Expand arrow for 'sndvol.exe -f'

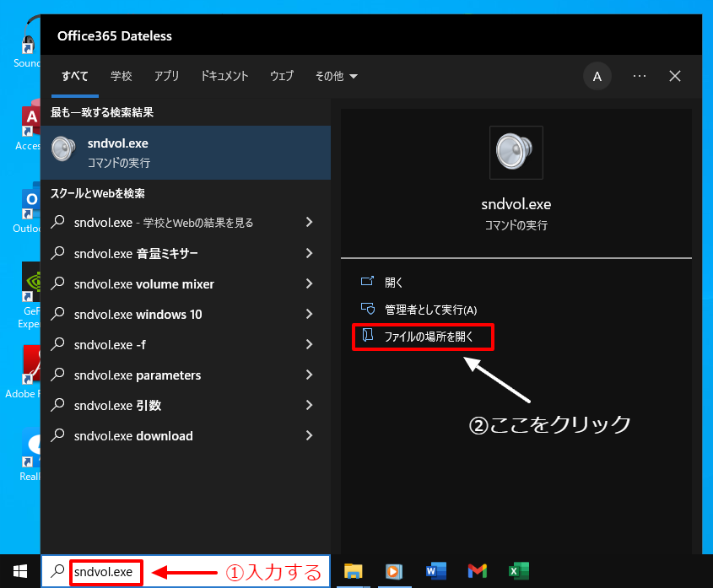click(309, 344)
